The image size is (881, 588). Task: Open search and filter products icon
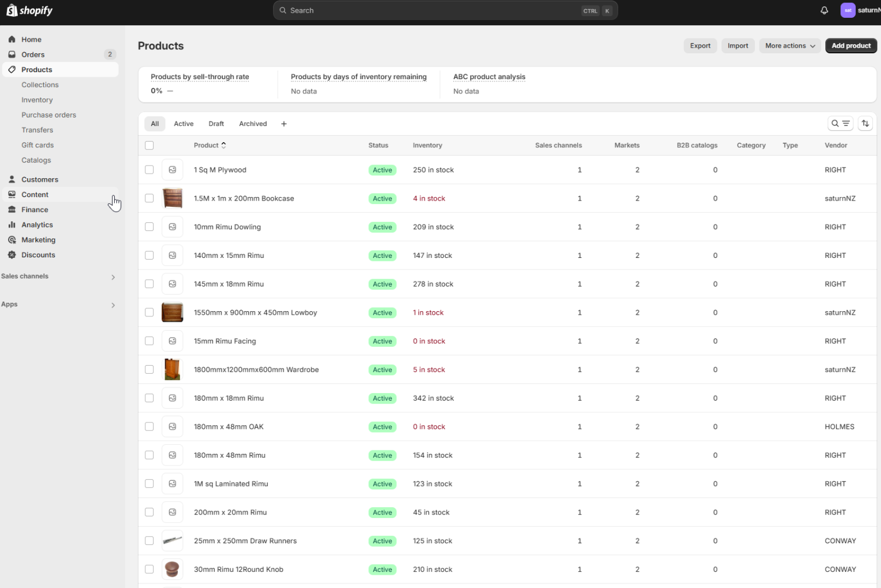[x=840, y=123]
